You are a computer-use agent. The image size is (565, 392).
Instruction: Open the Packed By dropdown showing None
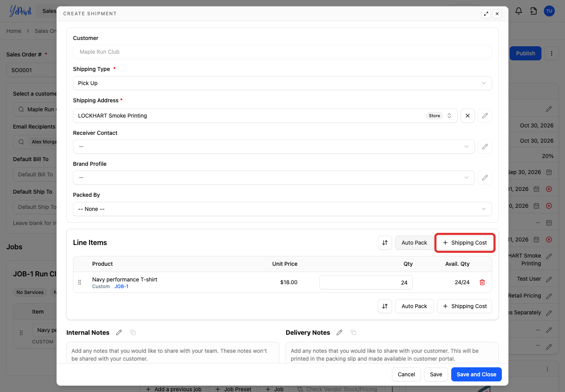pyautogui.click(x=282, y=209)
